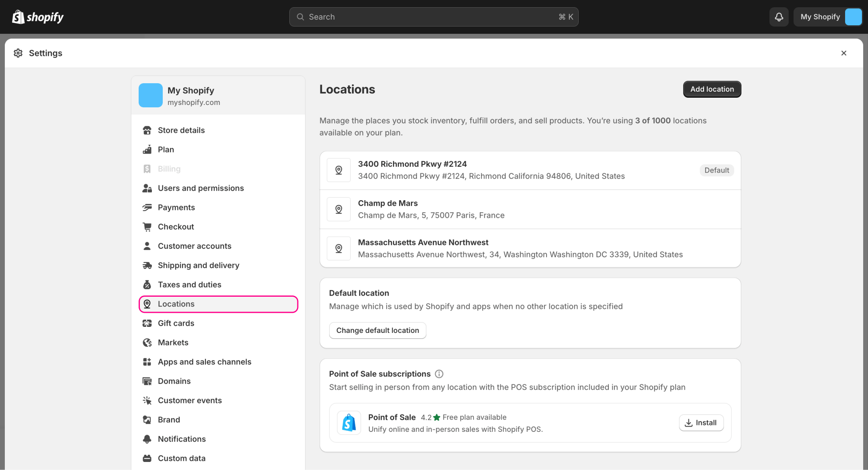Click the Gift cards icon in sidebar
868x470 pixels.
pyautogui.click(x=147, y=323)
